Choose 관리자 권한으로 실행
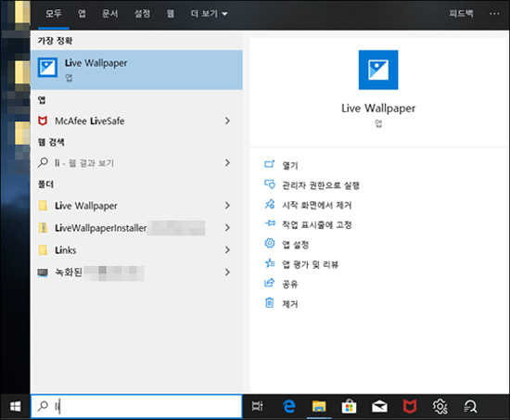510x420 pixels. click(321, 185)
